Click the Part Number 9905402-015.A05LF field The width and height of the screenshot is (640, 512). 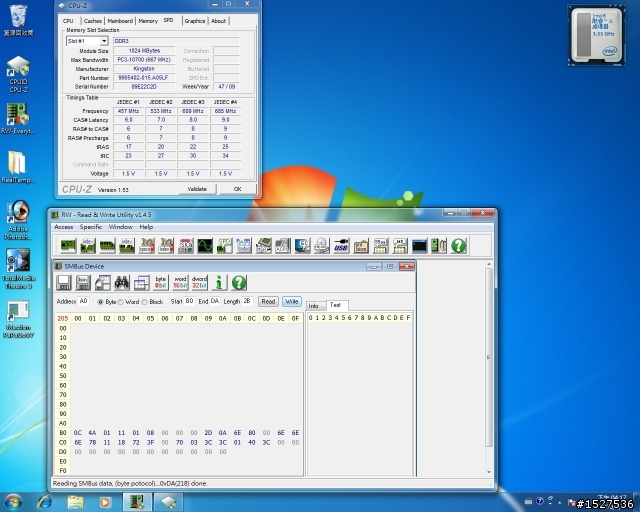pyautogui.click(x=144, y=78)
